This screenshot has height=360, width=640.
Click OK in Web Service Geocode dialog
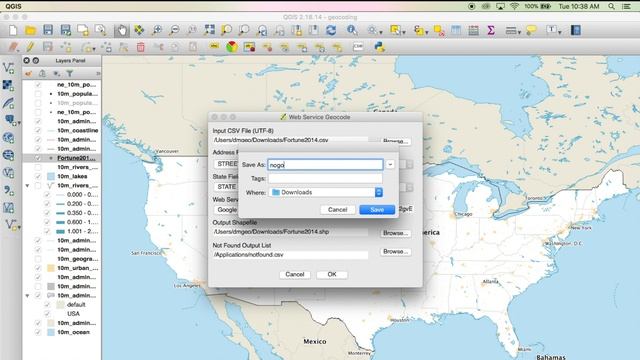pyautogui.click(x=332, y=275)
